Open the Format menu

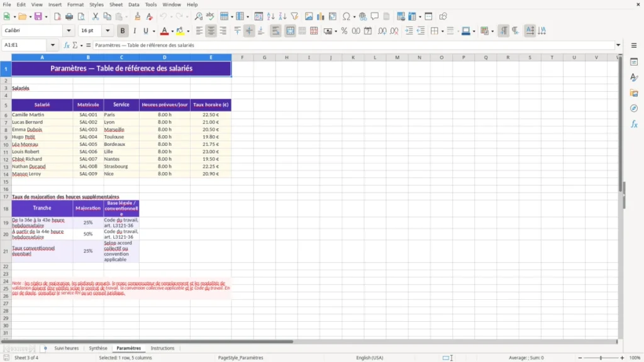pyautogui.click(x=75, y=4)
